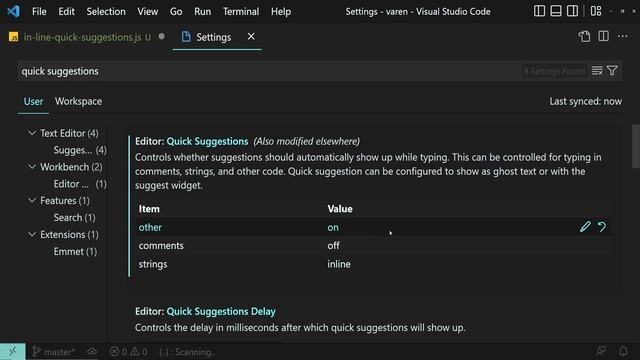
Task: Open the File menu
Action: pyautogui.click(x=39, y=11)
